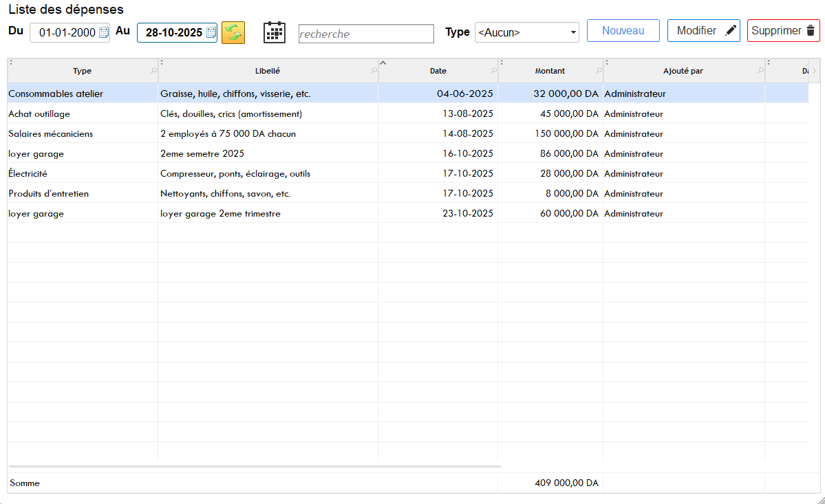Click the Nouveau button
Image resolution: width=825 pixels, height=504 pixels.
coord(623,31)
